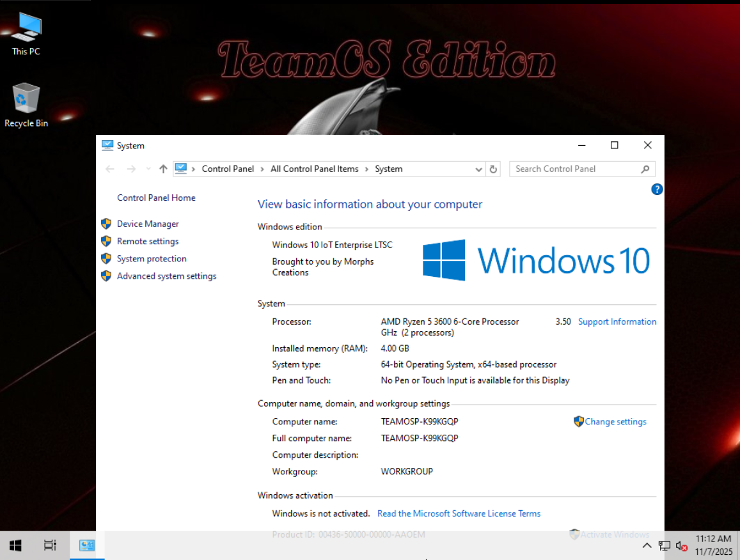Click the Change settings link
Screen dimensions: 740x560
615,422
